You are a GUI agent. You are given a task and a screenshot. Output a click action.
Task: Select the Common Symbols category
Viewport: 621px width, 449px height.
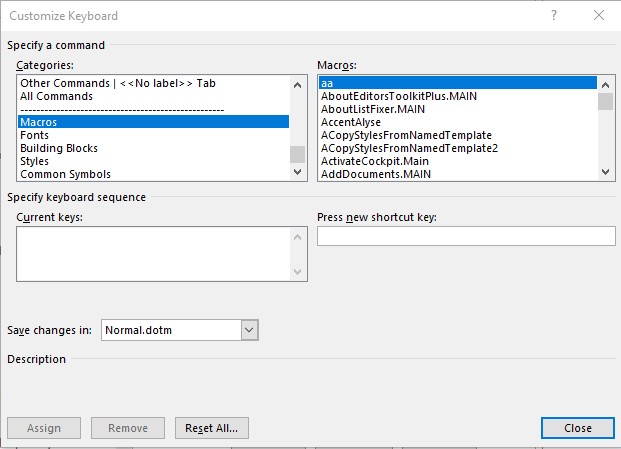coord(65,174)
